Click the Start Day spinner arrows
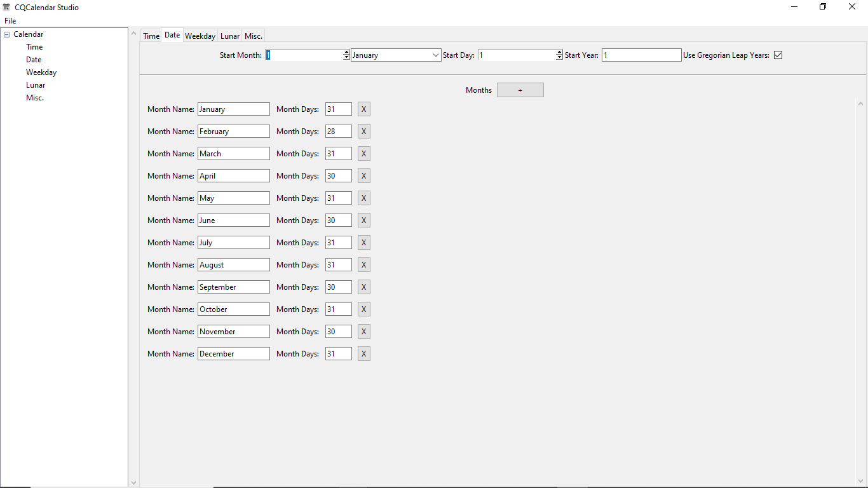868x488 pixels. click(559, 55)
